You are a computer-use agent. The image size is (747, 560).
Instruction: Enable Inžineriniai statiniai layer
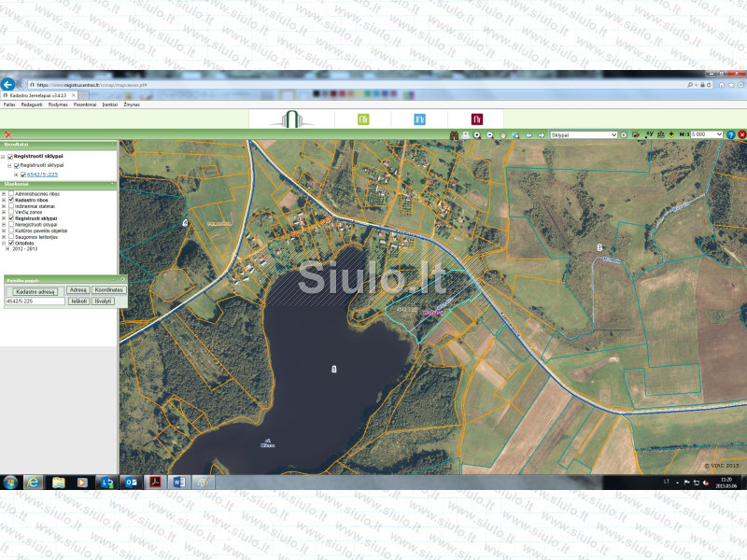pos(11,206)
